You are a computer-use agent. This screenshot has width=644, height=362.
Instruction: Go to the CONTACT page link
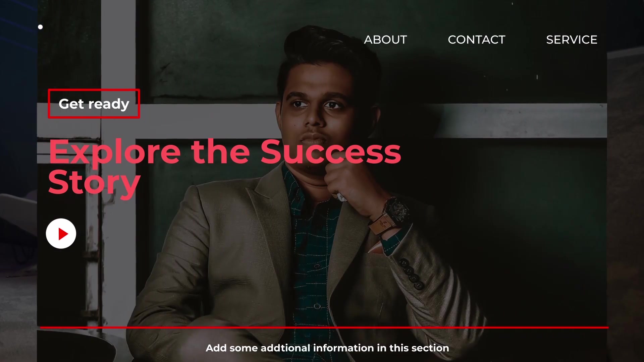476,40
